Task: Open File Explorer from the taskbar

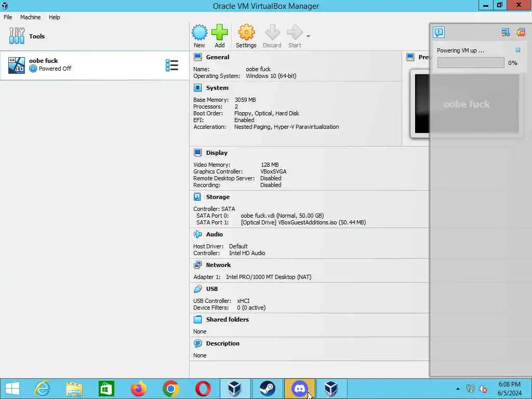Action: (x=74, y=389)
